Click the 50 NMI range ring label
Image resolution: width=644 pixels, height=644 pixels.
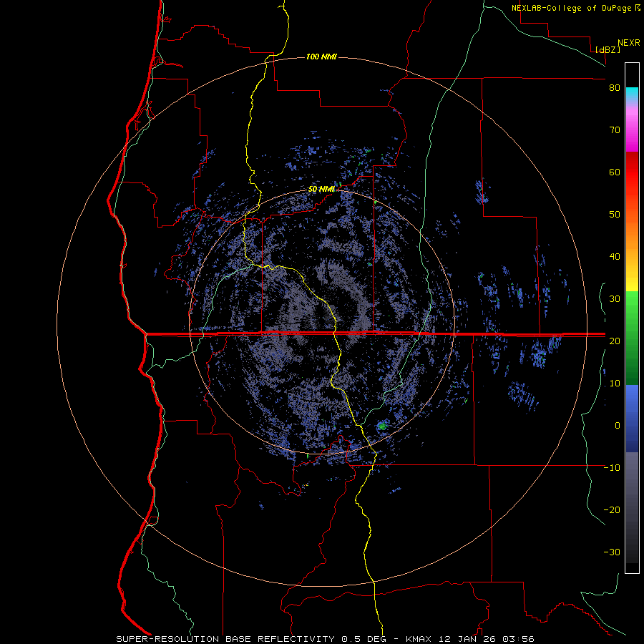(321, 190)
